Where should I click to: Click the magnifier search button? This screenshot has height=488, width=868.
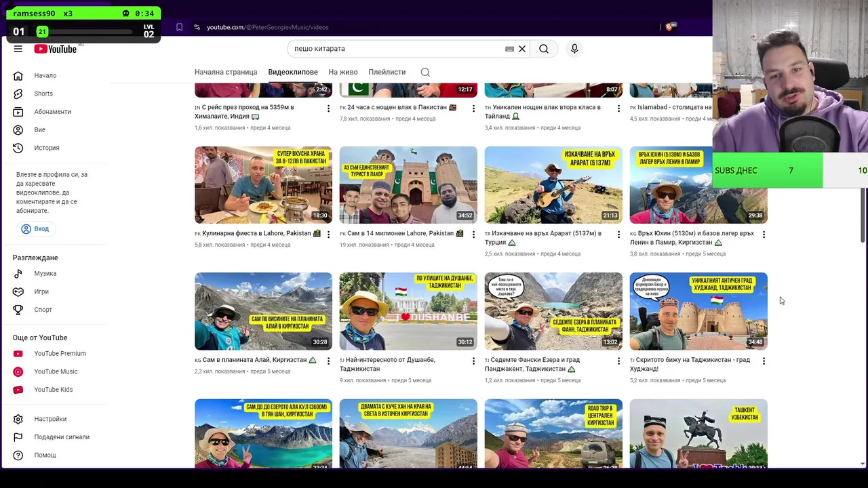(544, 49)
